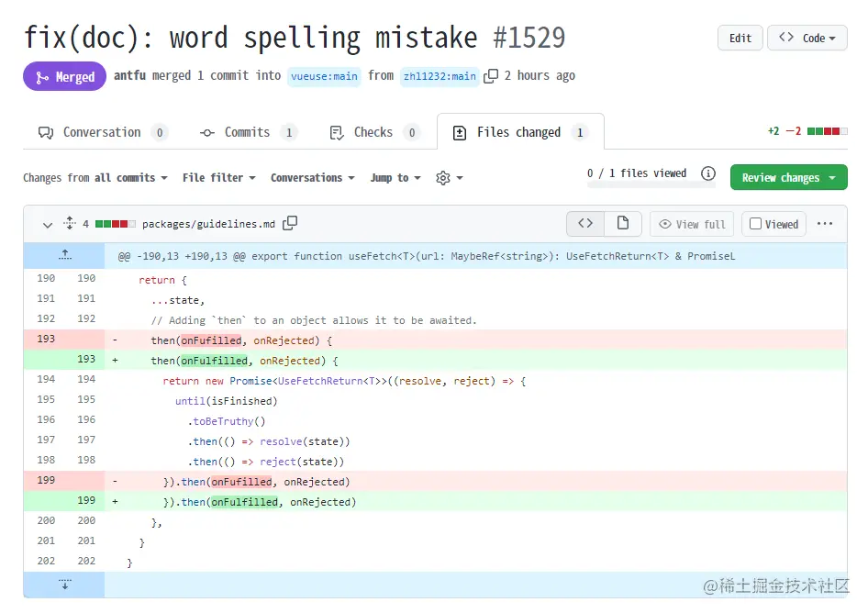The image size is (868, 613).
Task: Switch to the Checks tab
Action: [374, 132]
